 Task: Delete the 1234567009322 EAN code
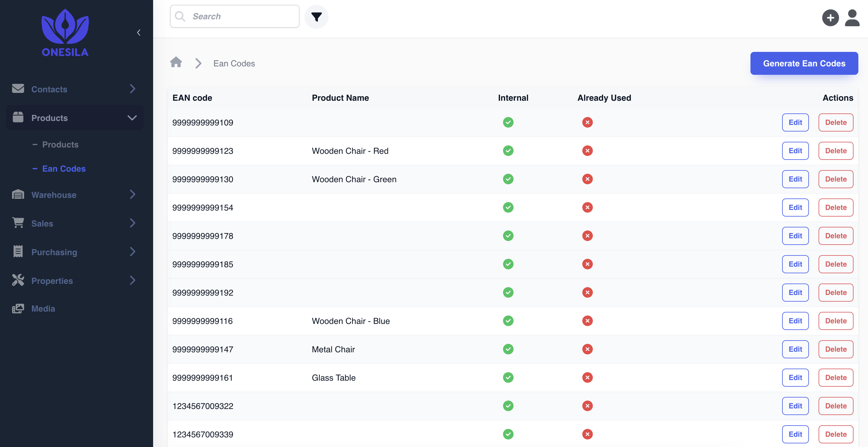[x=836, y=406]
